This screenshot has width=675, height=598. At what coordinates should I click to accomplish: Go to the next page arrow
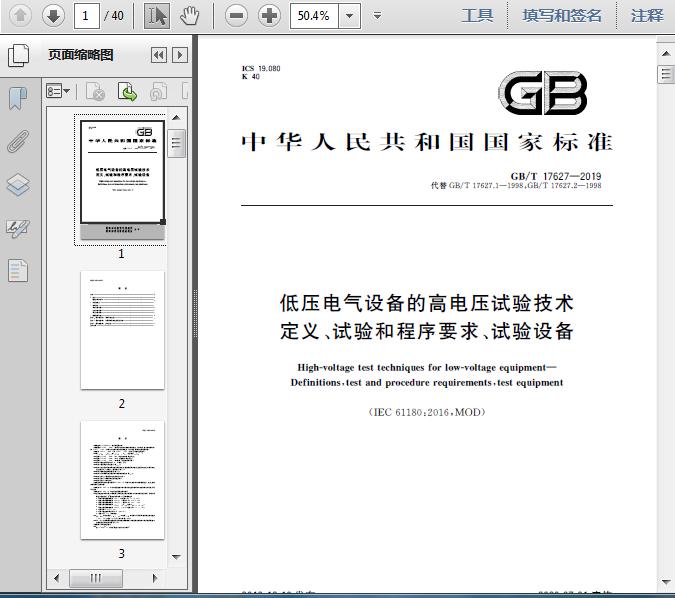53,15
